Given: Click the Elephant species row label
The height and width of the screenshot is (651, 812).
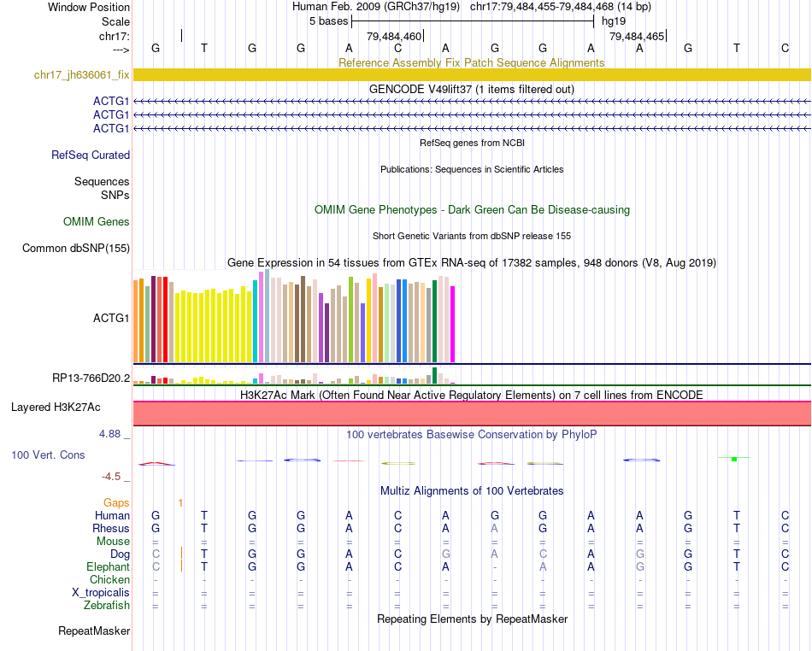Looking at the screenshot, I should (108, 566).
